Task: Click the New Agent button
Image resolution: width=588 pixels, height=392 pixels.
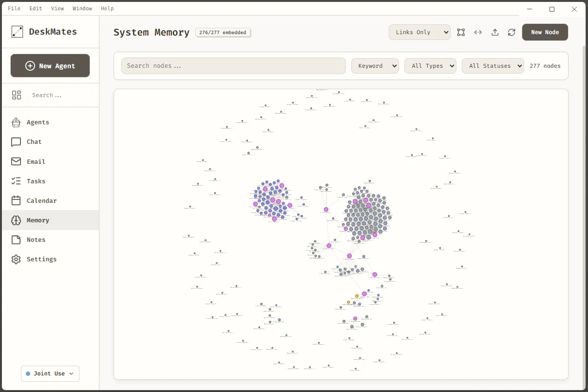Action: pyautogui.click(x=50, y=66)
